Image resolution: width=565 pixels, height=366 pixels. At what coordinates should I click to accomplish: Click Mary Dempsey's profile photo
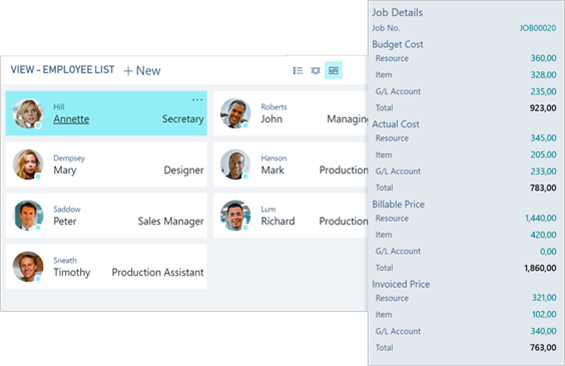pyautogui.click(x=27, y=164)
